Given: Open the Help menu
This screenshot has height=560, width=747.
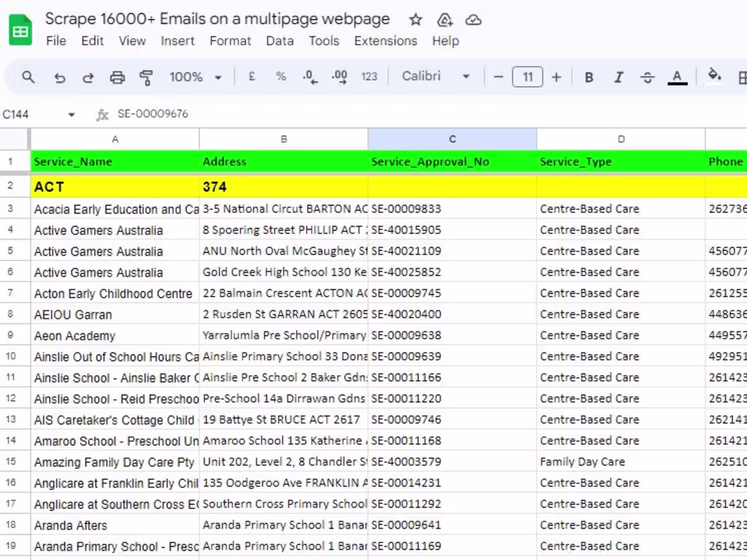Looking at the screenshot, I should click(x=445, y=41).
